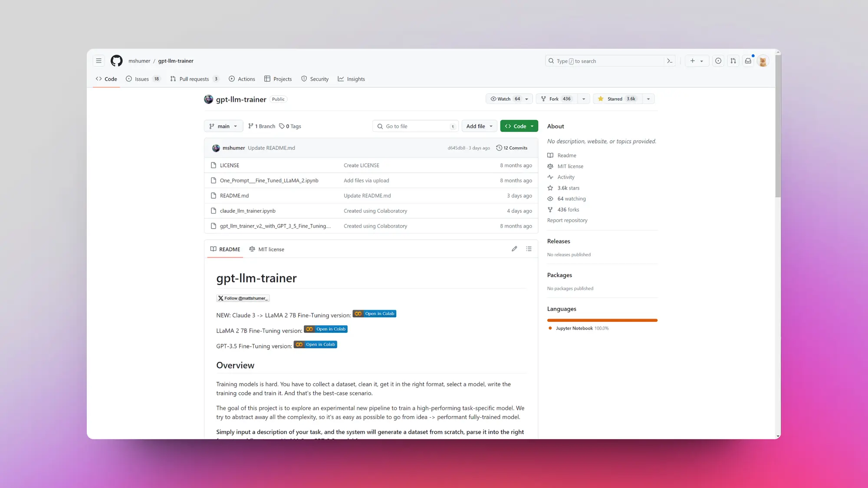The image size is (868, 488).
Task: Click the Pull requests tab icon
Action: click(173, 79)
